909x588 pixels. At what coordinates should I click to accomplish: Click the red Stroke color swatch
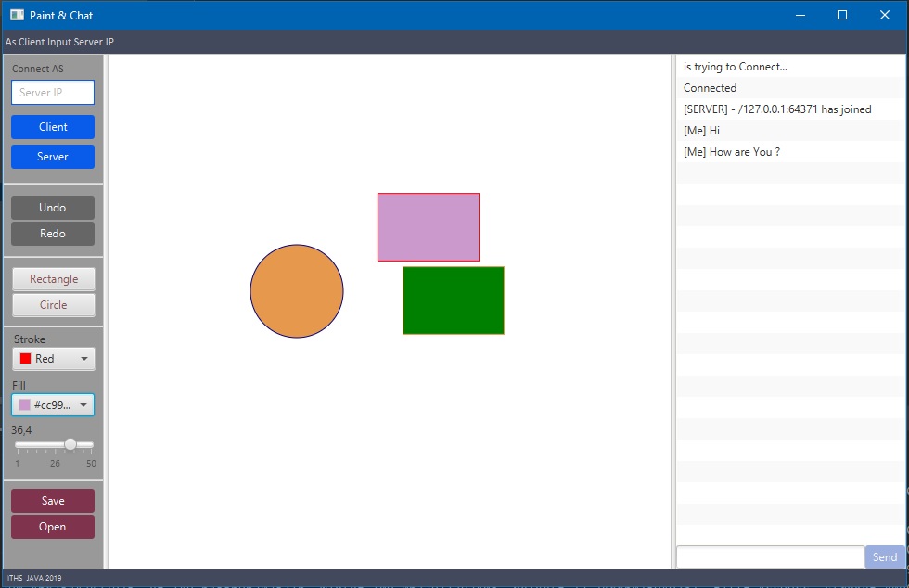(x=24, y=359)
